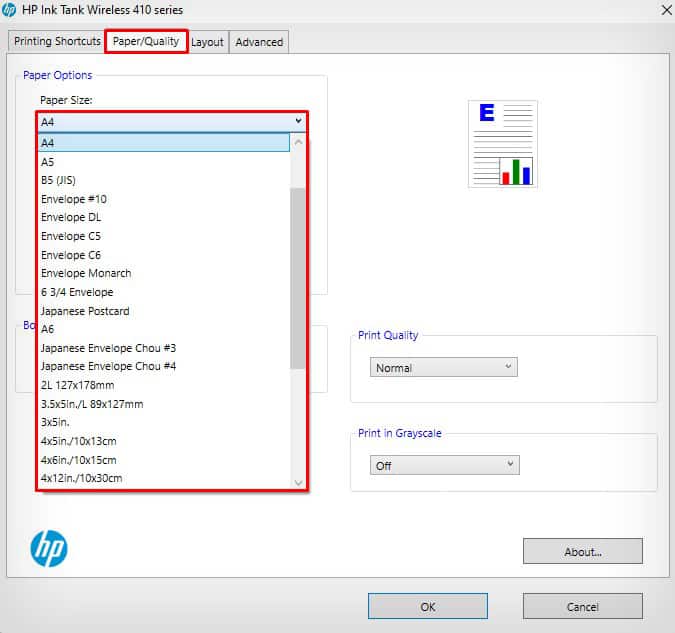Select 6 3/4 Envelope size
The height and width of the screenshot is (633, 675).
[x=164, y=292]
